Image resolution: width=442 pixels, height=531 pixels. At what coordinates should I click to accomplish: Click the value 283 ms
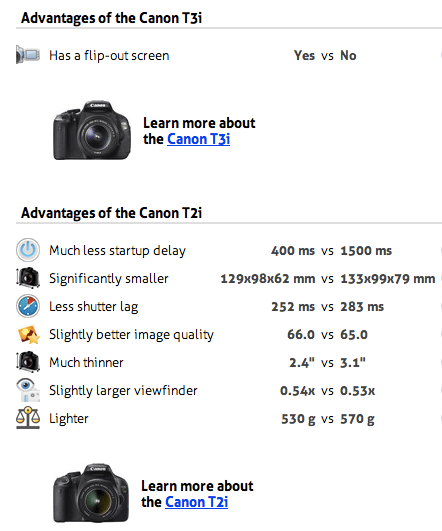click(x=362, y=307)
